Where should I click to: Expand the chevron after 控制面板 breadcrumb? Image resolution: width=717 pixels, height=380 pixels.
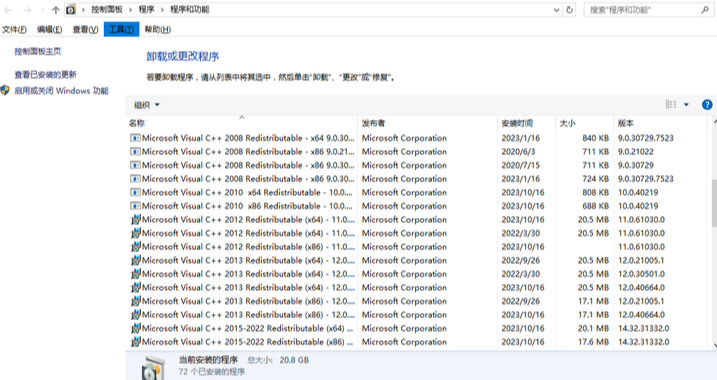pyautogui.click(x=130, y=10)
